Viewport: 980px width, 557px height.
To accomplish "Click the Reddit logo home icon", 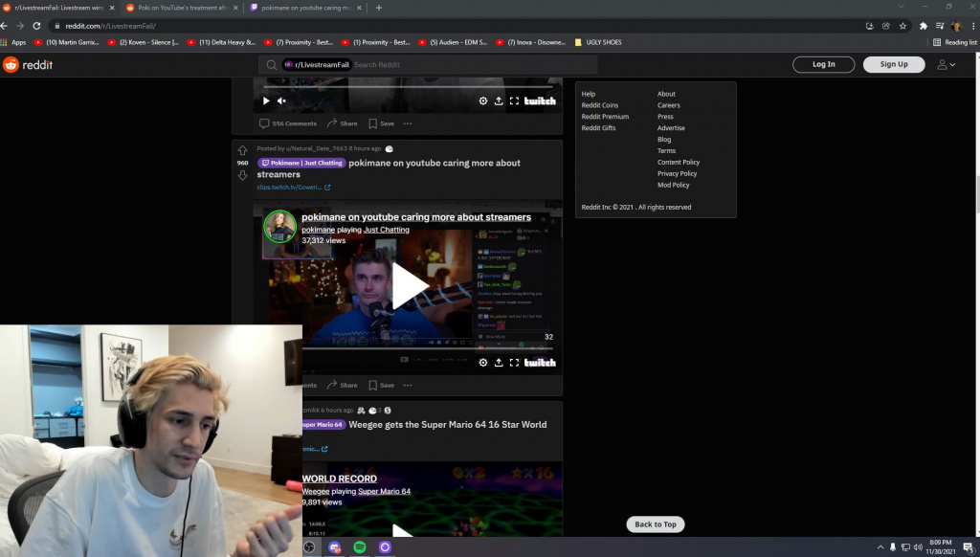I will (x=11, y=64).
